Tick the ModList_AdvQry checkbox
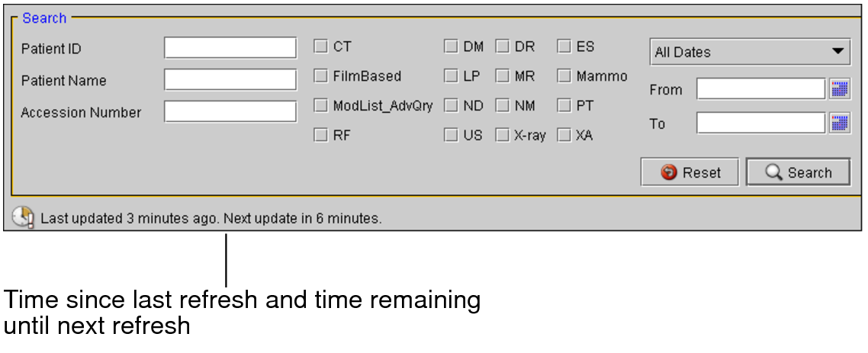868x353 pixels. (x=320, y=106)
